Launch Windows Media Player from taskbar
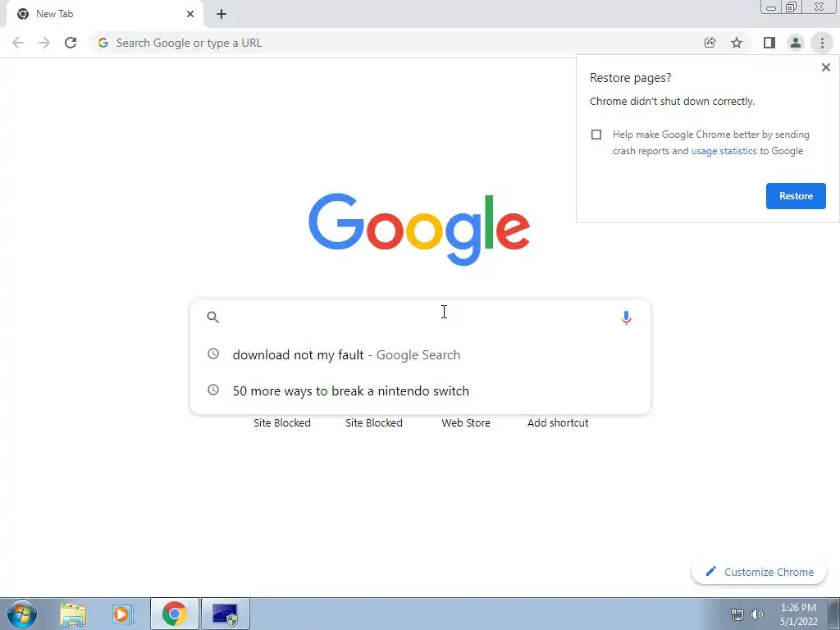The width and height of the screenshot is (840, 630). point(123,614)
